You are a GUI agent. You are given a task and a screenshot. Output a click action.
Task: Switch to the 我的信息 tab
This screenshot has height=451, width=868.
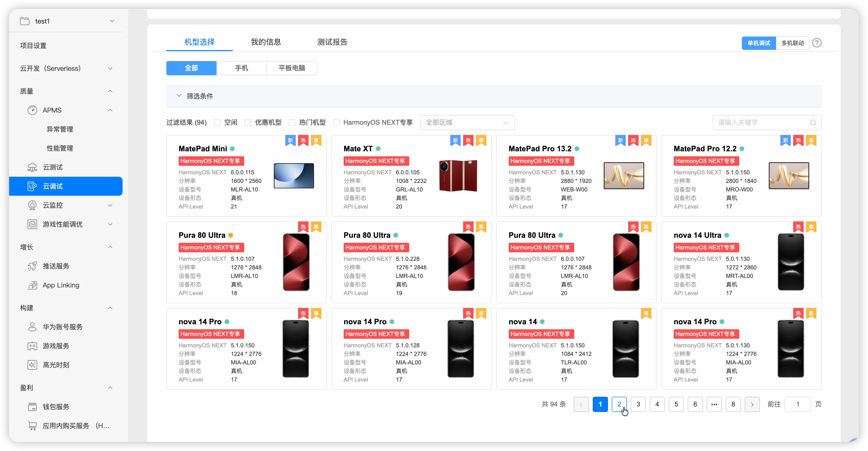coord(266,42)
